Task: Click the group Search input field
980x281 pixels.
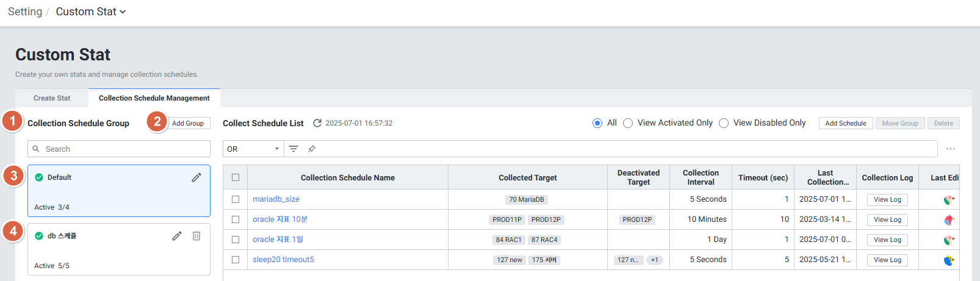Action: click(119, 149)
